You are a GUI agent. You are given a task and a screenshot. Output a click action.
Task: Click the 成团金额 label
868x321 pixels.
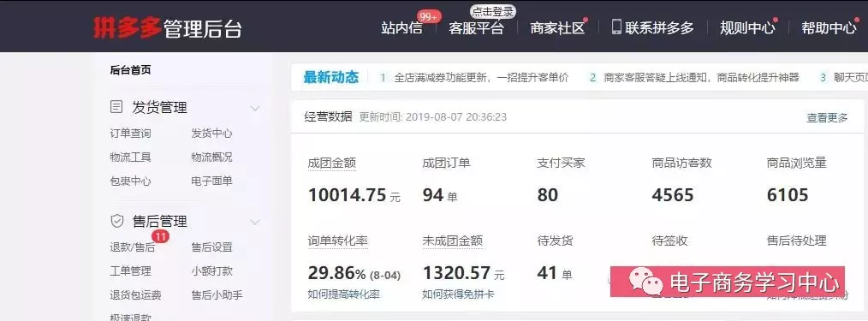point(331,163)
